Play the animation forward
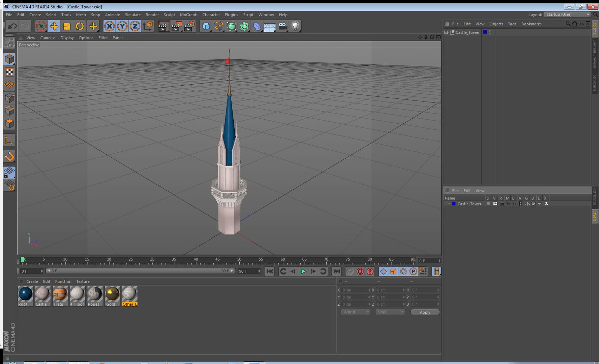Viewport: 599px width, 364px height. [303, 271]
